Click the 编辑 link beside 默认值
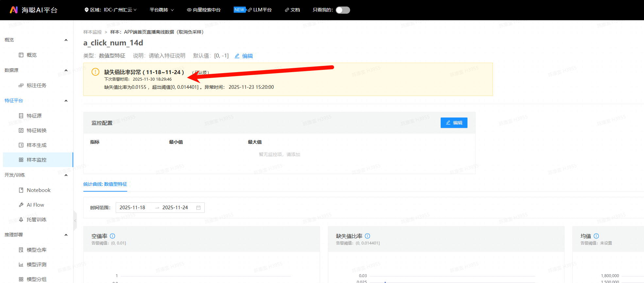This screenshot has height=283, width=644. [244, 56]
